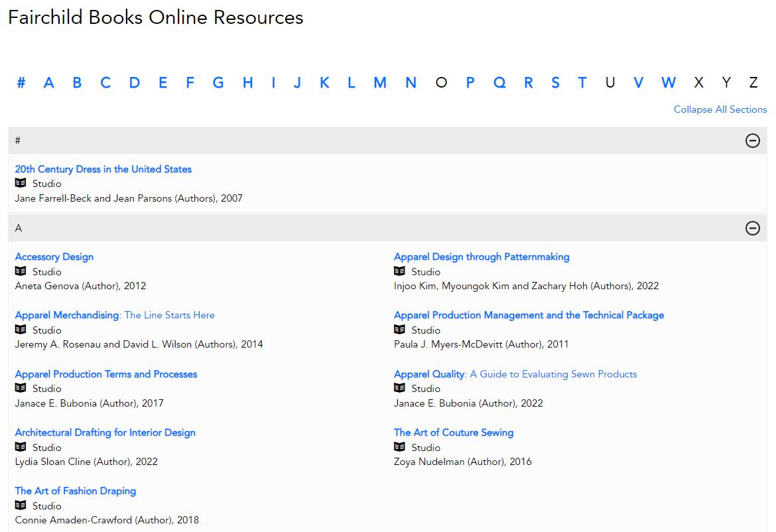
Task: Click text Paula J. Myers-McDevitt (Author), 2011
Action: pos(481,344)
